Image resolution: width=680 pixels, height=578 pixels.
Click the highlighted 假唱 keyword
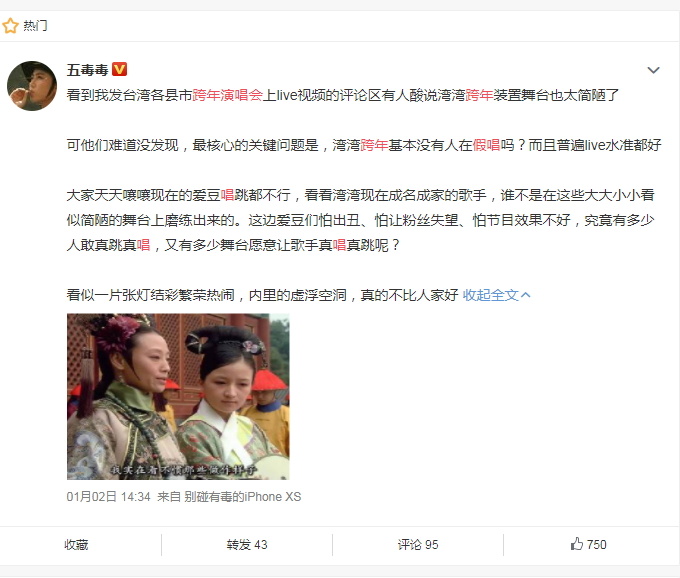[487, 145]
